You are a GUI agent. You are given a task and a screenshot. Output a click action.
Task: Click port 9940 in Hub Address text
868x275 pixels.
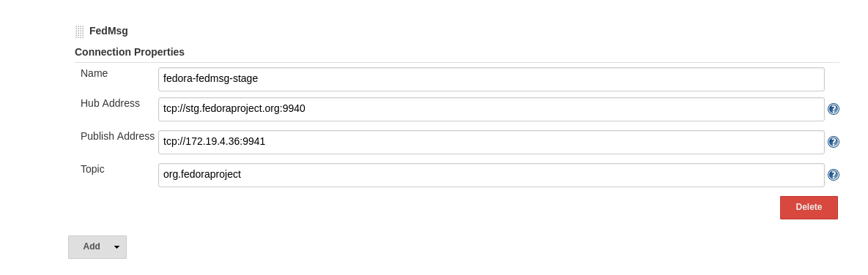click(x=294, y=109)
